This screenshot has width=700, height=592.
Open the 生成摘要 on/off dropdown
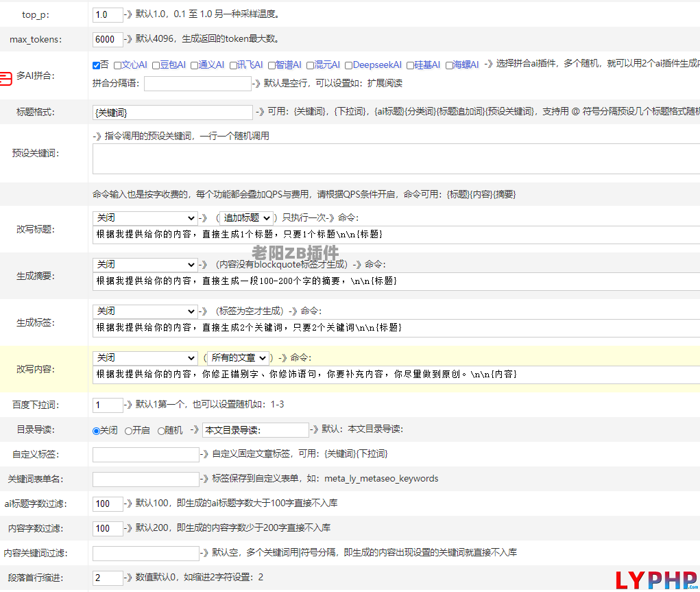click(x=145, y=265)
